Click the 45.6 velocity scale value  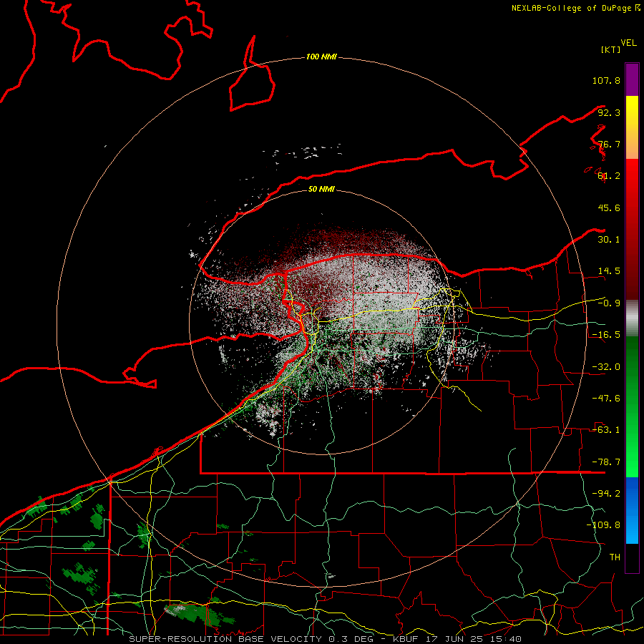(609, 208)
